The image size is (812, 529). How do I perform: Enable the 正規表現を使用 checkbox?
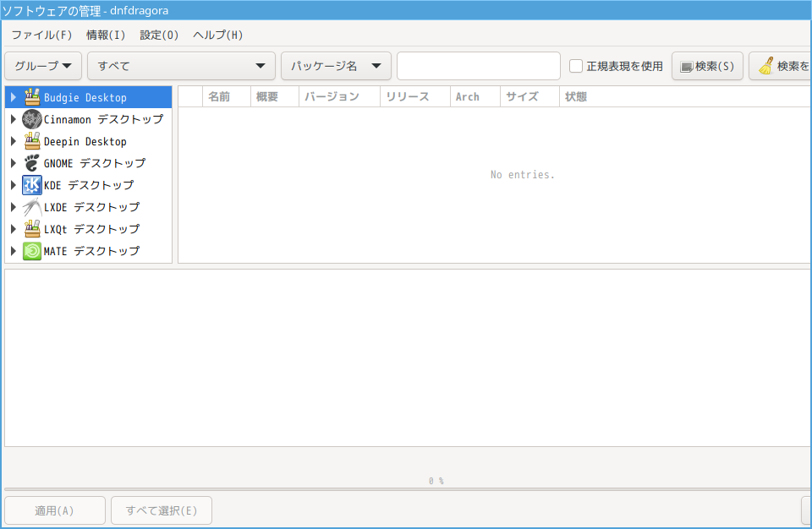click(x=576, y=66)
